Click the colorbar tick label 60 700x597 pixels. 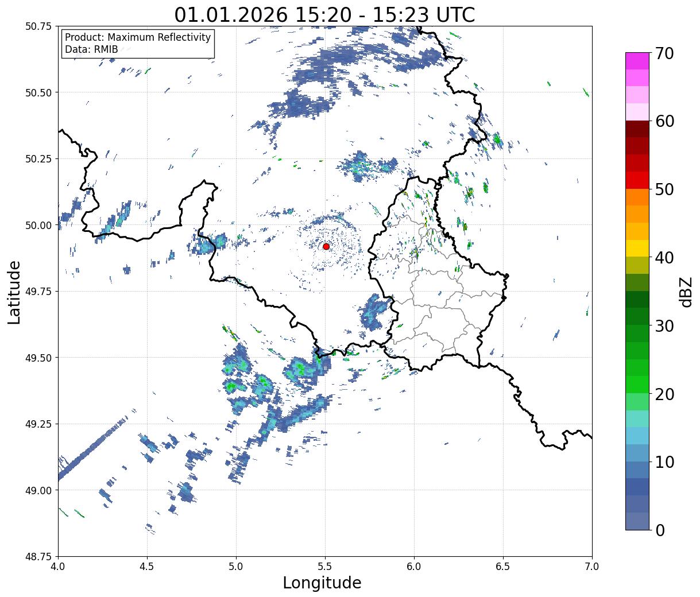[x=664, y=121]
